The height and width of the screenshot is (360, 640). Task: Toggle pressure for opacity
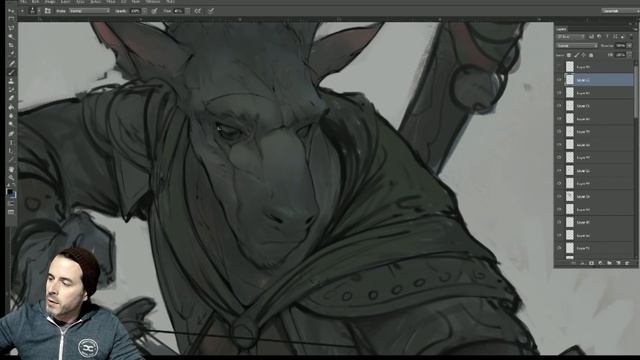point(155,11)
